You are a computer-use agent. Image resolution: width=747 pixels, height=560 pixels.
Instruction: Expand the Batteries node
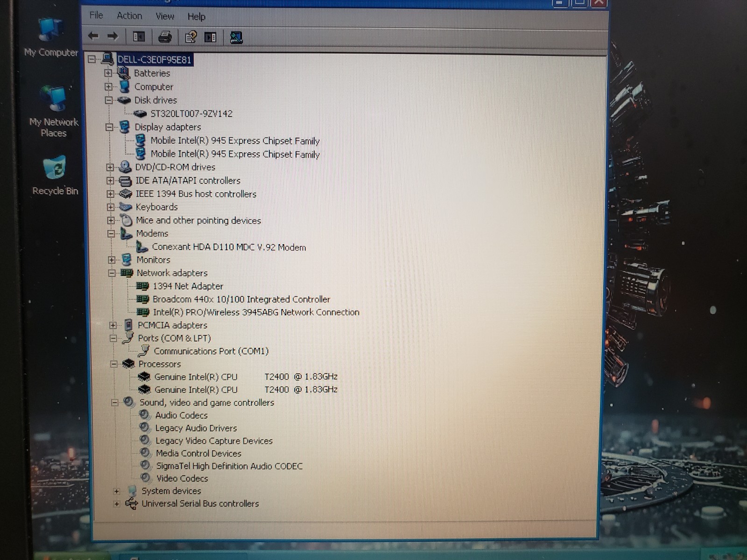point(108,73)
